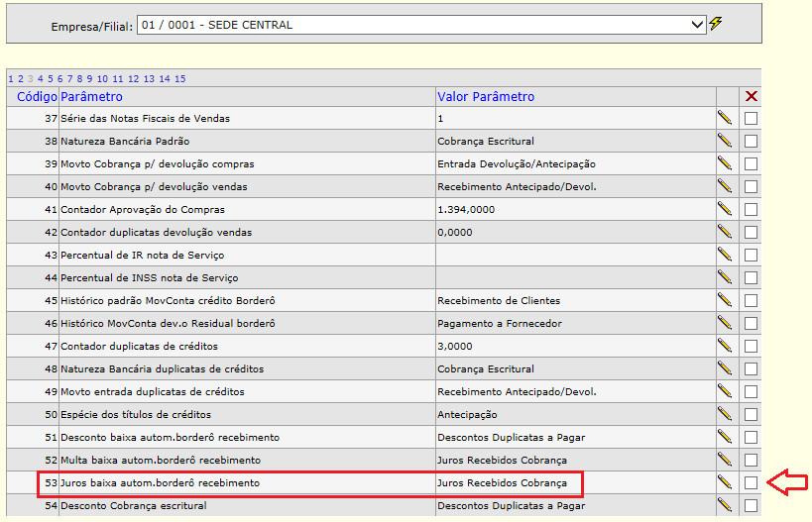
Task: Click 'Contador duplicatas devolução vendas' text
Action: tap(156, 233)
